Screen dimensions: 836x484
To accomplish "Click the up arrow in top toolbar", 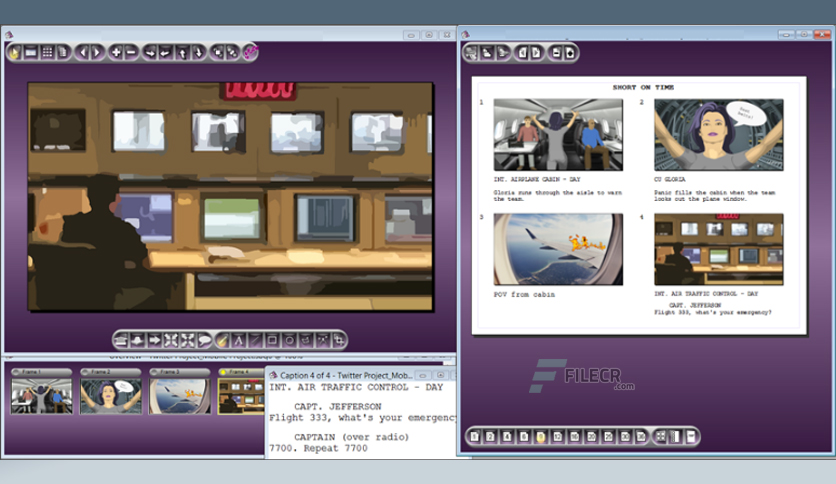I will (182, 52).
